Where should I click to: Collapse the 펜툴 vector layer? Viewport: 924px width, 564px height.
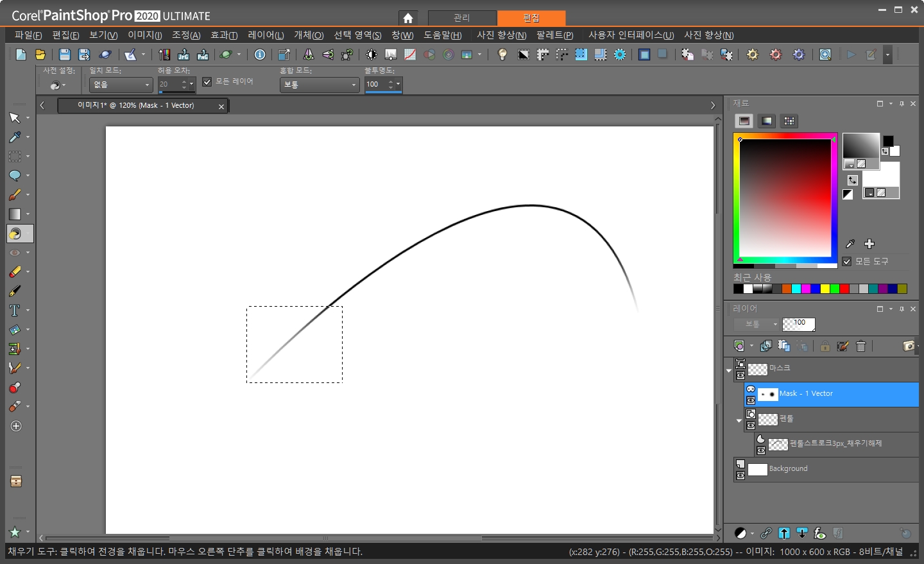click(x=739, y=421)
